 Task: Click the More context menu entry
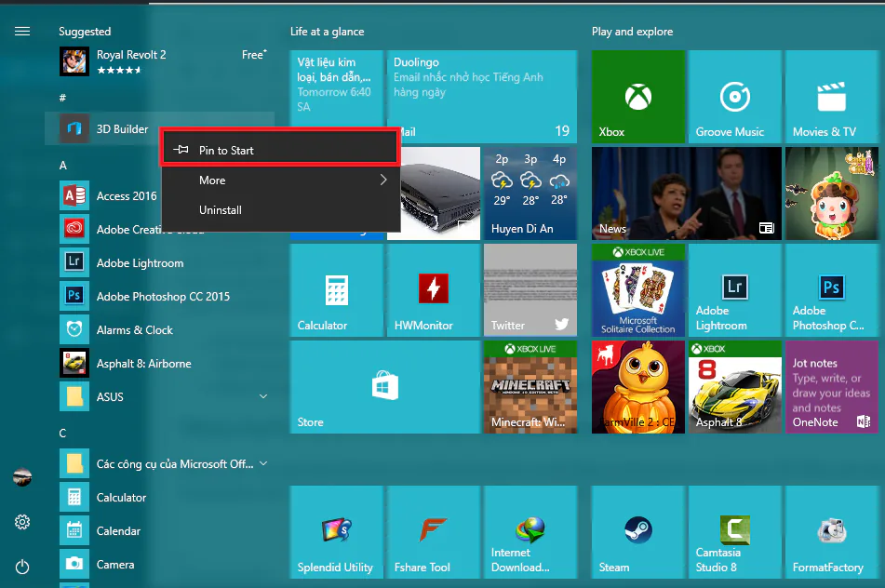point(280,180)
